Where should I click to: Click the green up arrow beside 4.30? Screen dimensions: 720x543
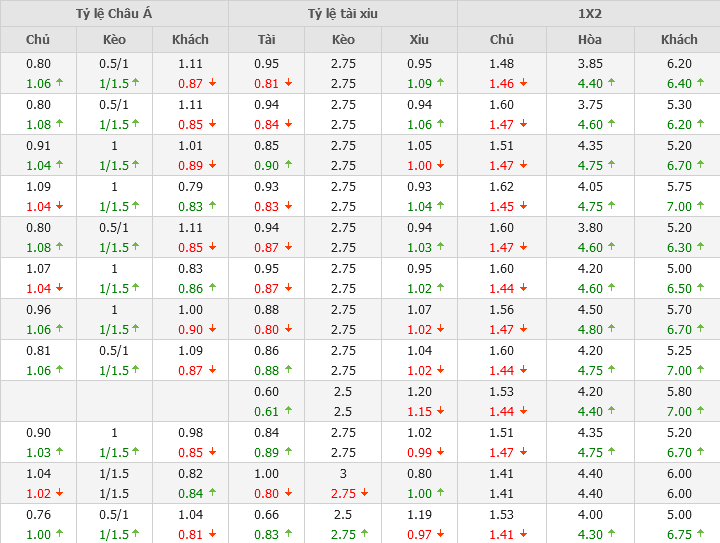tap(613, 534)
